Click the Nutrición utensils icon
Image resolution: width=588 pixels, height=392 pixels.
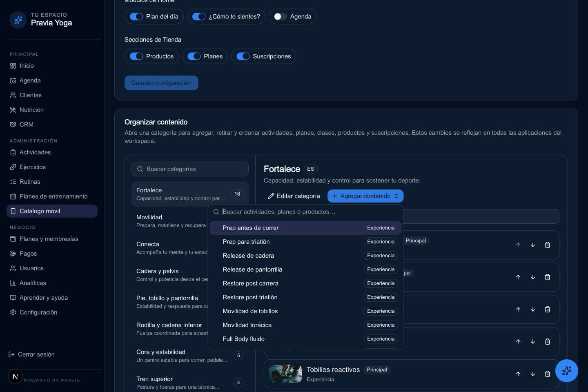13,110
